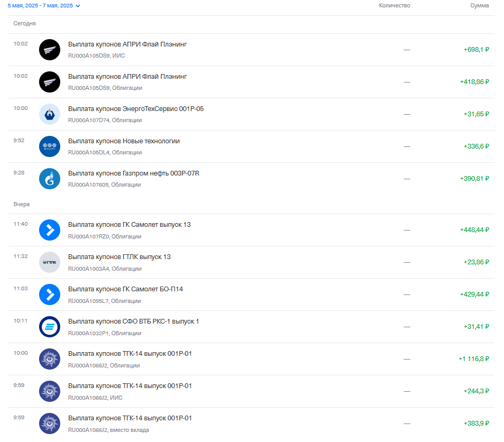Click ТГК-14 logo in +1 116,8 ₽ row

[x=50, y=358]
